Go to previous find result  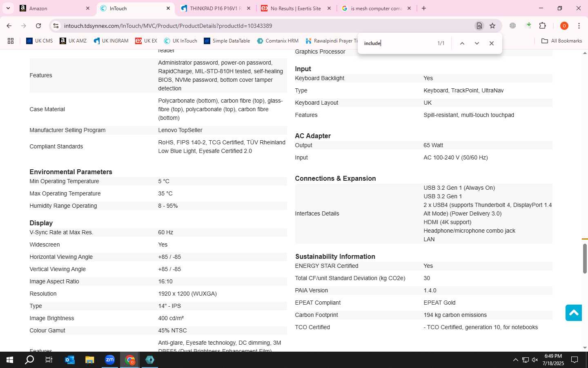click(x=462, y=43)
